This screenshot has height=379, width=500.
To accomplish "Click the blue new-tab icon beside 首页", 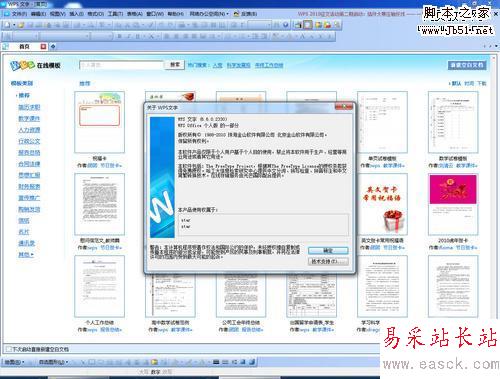I will click(53, 47).
